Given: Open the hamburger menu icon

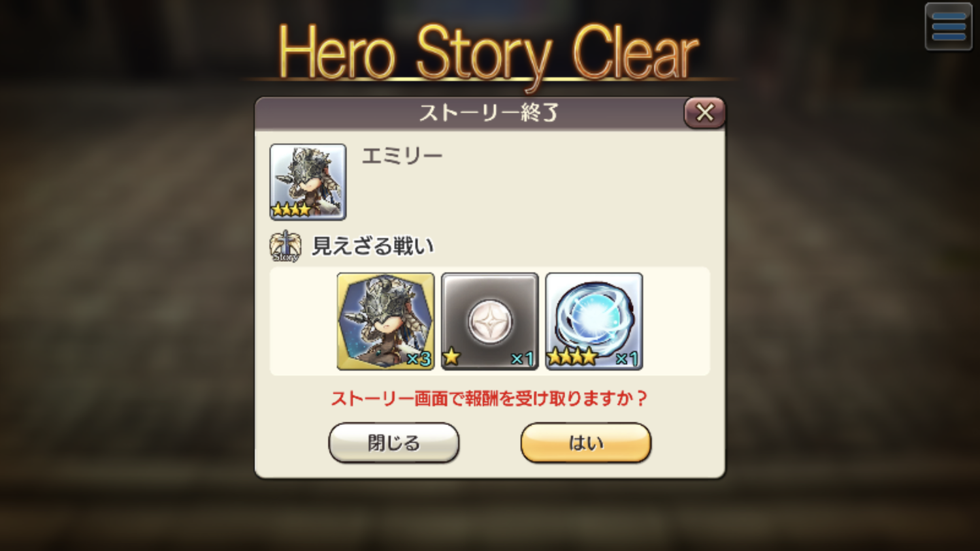Looking at the screenshot, I should (x=949, y=27).
